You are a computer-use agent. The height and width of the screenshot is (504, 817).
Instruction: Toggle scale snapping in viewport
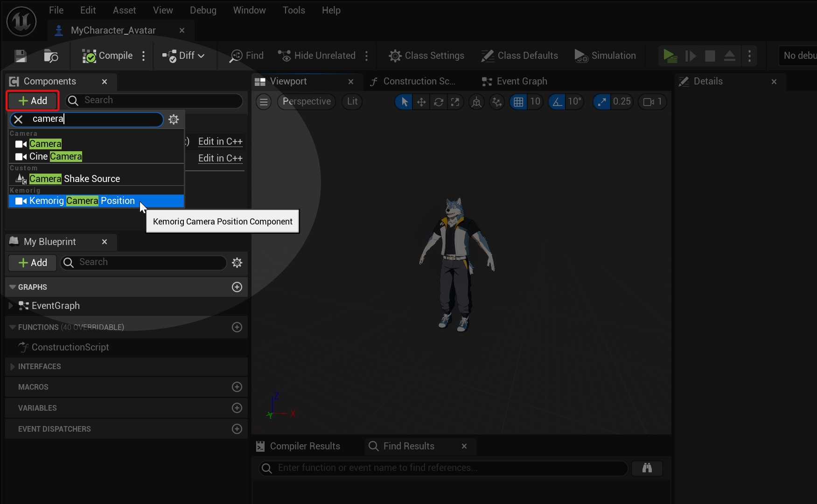click(602, 102)
